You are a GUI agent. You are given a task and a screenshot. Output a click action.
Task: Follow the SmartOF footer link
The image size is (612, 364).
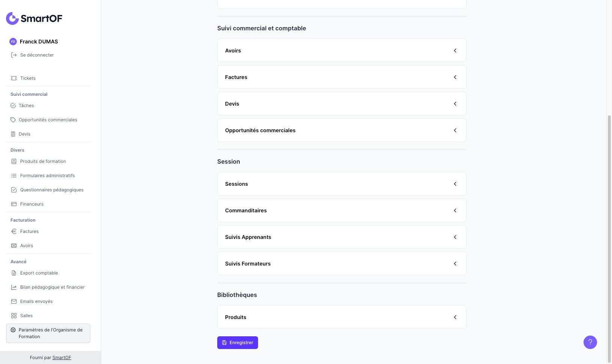point(62,358)
